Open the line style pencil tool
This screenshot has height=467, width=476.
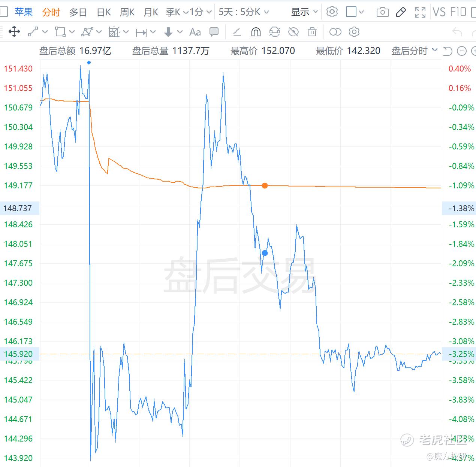click(x=237, y=32)
